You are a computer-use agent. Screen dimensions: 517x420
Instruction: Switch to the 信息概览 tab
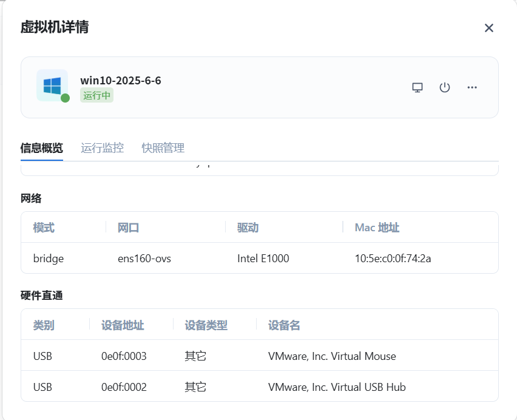(x=41, y=148)
